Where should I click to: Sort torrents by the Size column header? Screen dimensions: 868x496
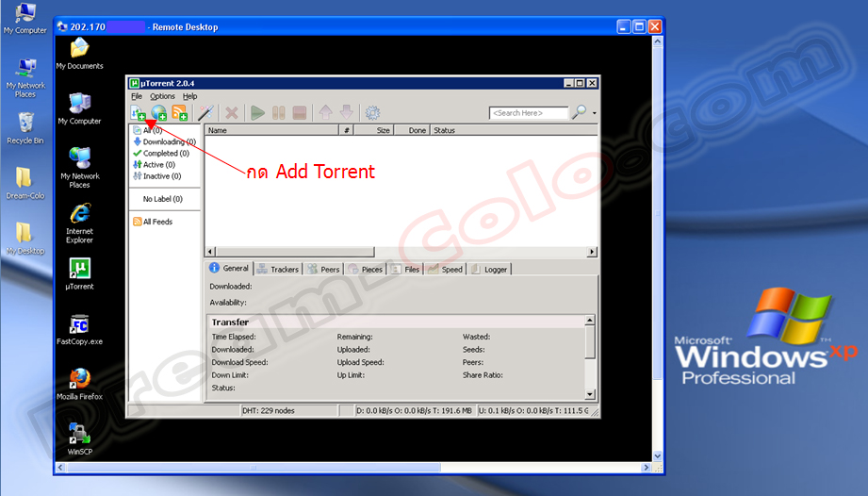click(x=373, y=131)
